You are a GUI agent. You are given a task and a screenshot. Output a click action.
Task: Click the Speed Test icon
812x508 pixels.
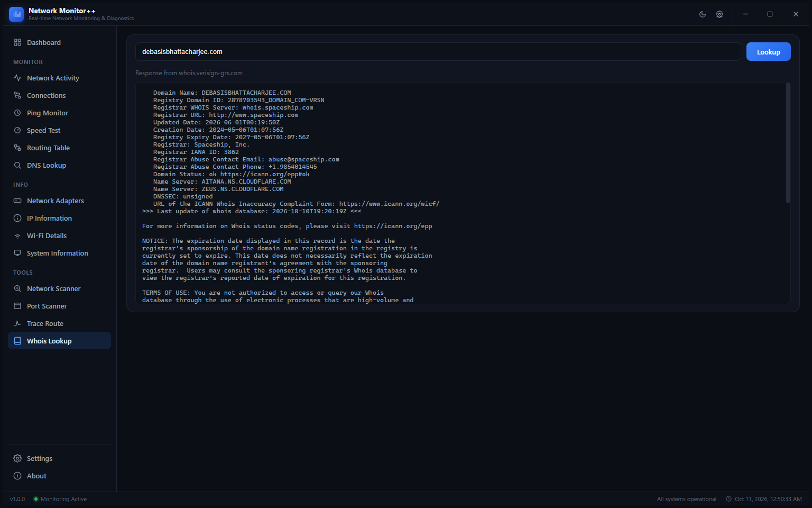click(17, 130)
